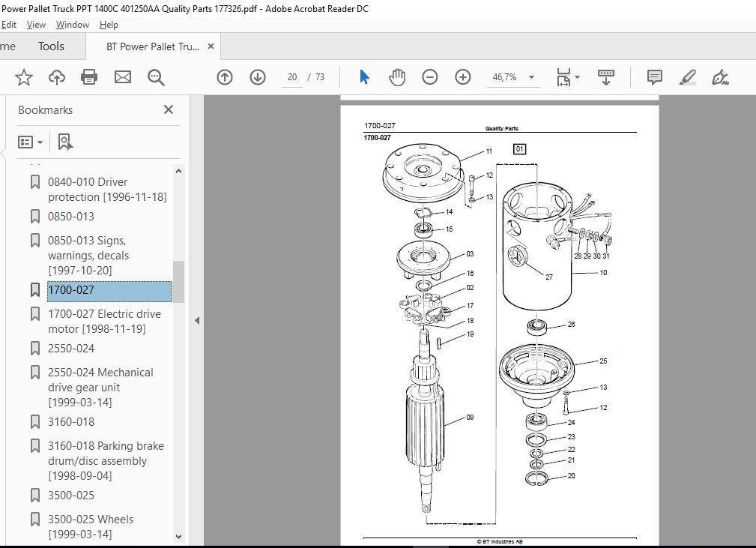Go to previous page with up arrow

point(225,77)
